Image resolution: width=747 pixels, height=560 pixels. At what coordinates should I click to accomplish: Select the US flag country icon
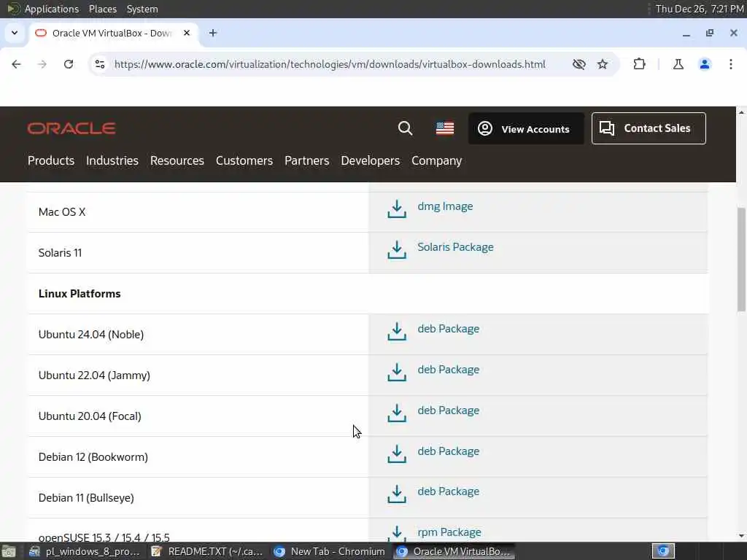(x=445, y=128)
